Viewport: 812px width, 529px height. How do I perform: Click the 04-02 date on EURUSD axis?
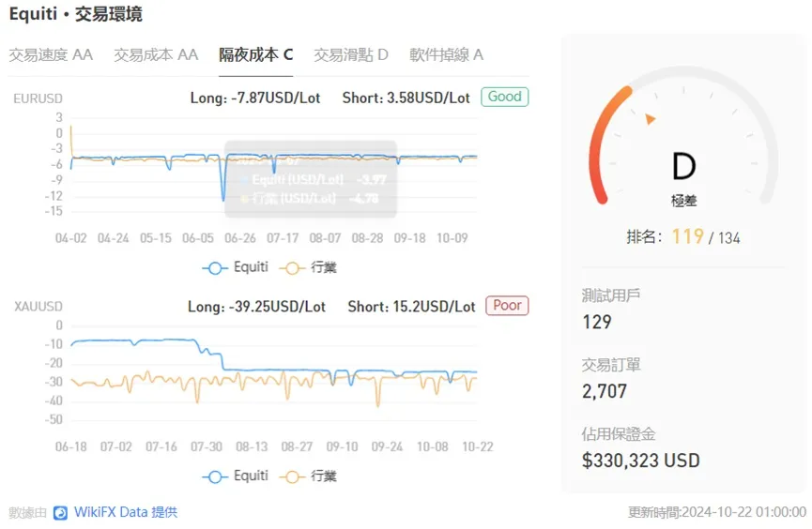tap(71, 238)
